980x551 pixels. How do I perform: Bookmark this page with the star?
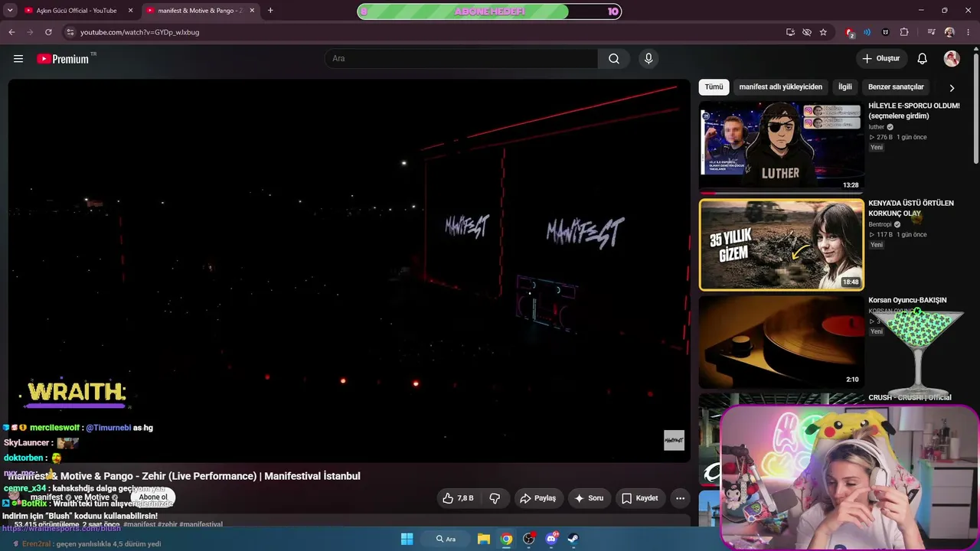click(823, 32)
